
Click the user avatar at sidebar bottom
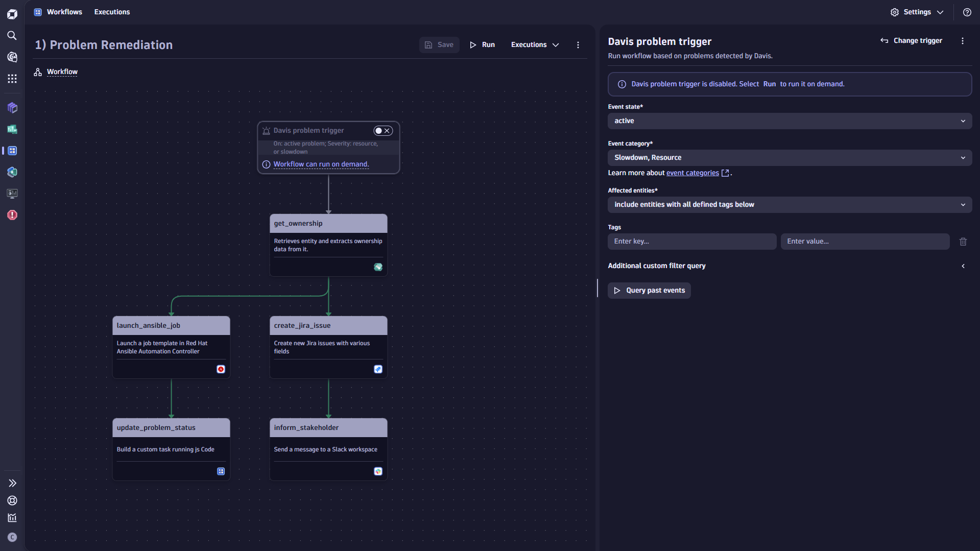click(x=12, y=537)
